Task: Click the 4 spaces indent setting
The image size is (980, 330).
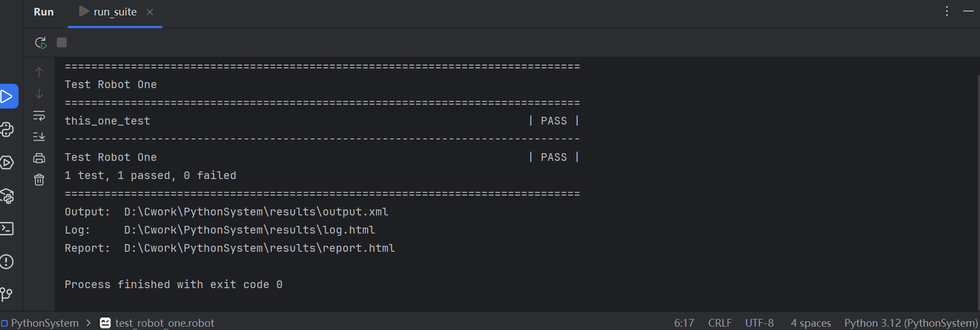Action: (811, 323)
